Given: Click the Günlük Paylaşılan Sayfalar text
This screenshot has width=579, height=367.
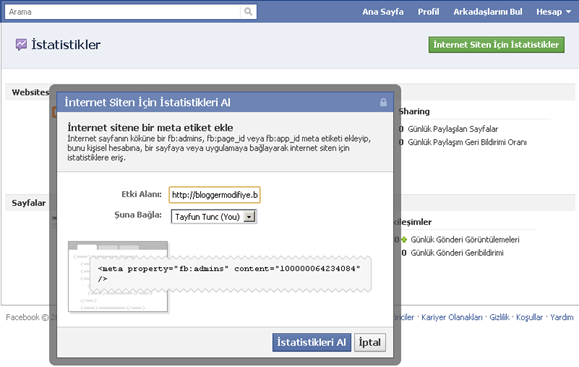Looking at the screenshot, I should coord(453,129).
